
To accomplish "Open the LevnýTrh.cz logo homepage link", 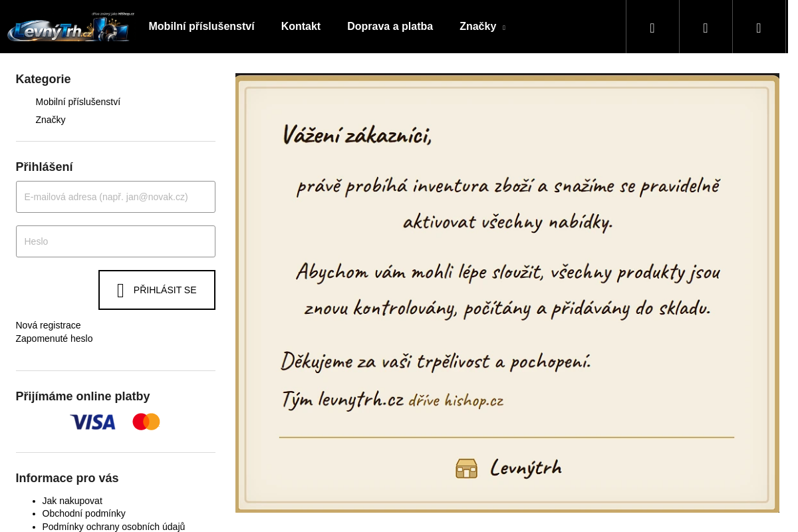I will pos(71,27).
